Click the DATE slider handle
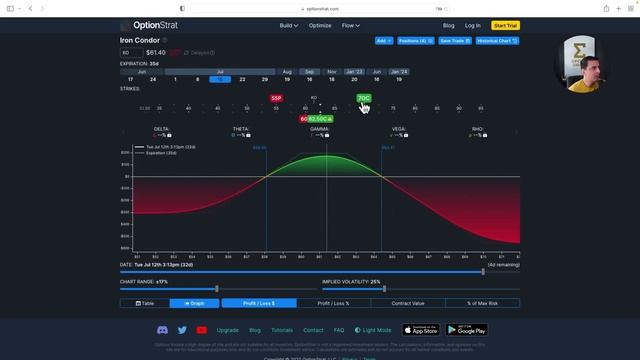Image resolution: width=640 pixels, height=360 pixels. point(483,271)
